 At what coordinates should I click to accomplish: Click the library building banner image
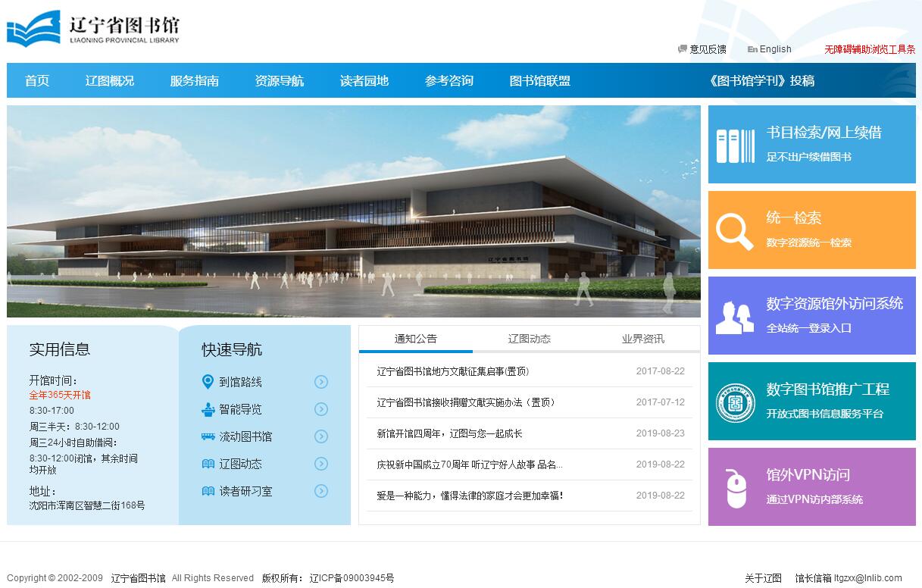(x=353, y=211)
